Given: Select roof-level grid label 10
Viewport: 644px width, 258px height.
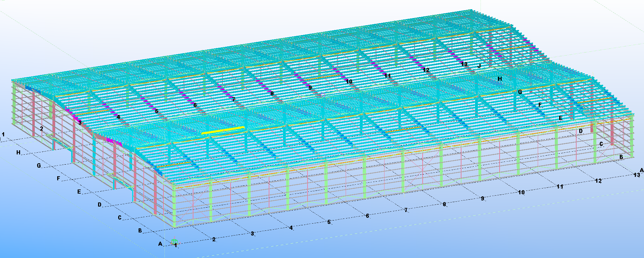Looking at the screenshot, I should pos(349,81).
